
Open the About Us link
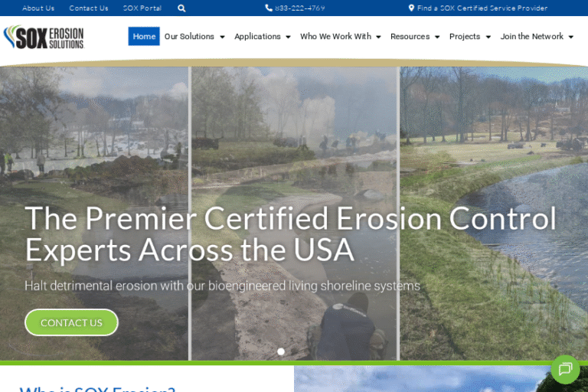point(38,8)
